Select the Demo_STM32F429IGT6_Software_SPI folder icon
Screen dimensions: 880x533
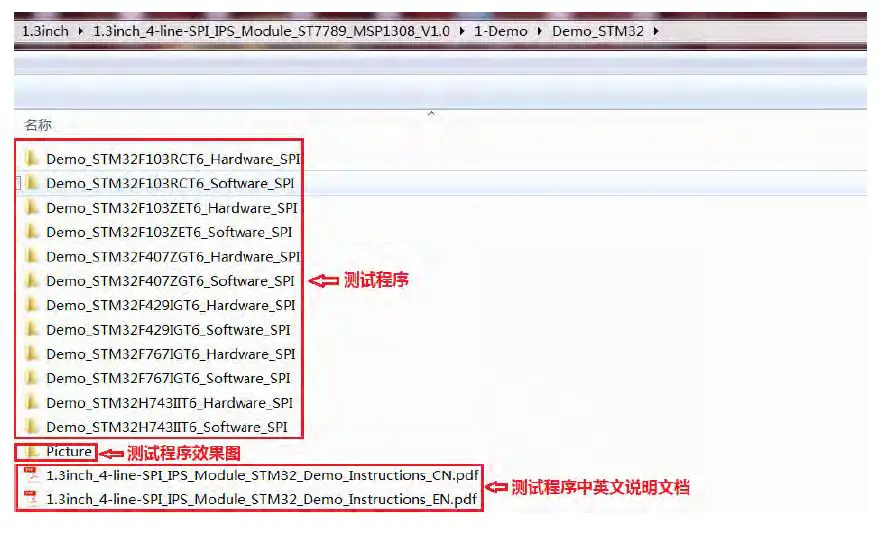(32, 329)
